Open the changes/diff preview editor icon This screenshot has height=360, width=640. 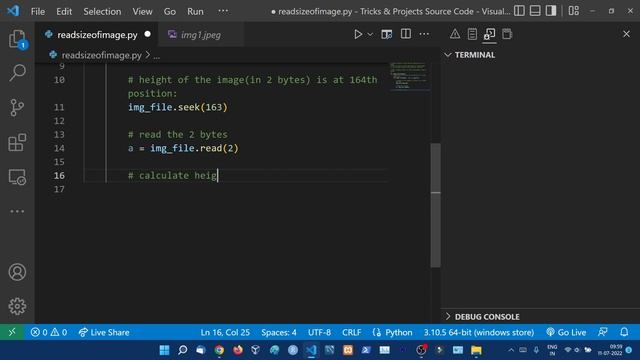[387, 34]
